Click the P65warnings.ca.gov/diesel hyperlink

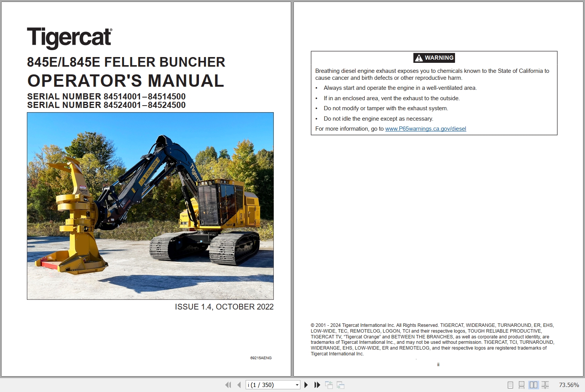click(425, 129)
